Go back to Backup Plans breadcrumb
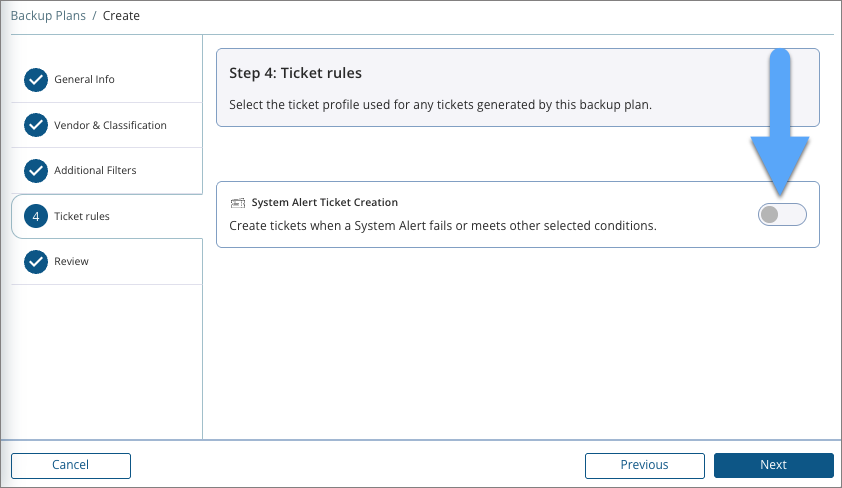The image size is (842, 488). pyautogui.click(x=48, y=16)
